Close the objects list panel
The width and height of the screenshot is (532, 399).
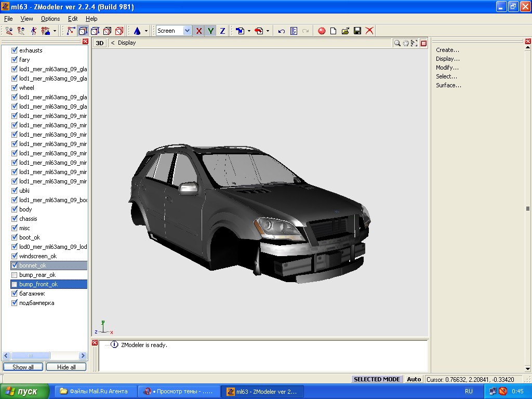pyautogui.click(x=85, y=42)
